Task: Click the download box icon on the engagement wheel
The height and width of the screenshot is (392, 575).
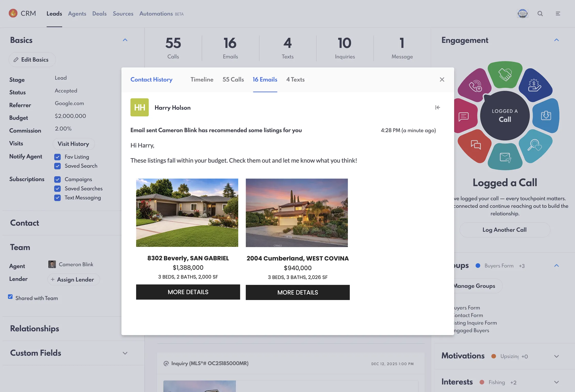Action: [x=546, y=115]
